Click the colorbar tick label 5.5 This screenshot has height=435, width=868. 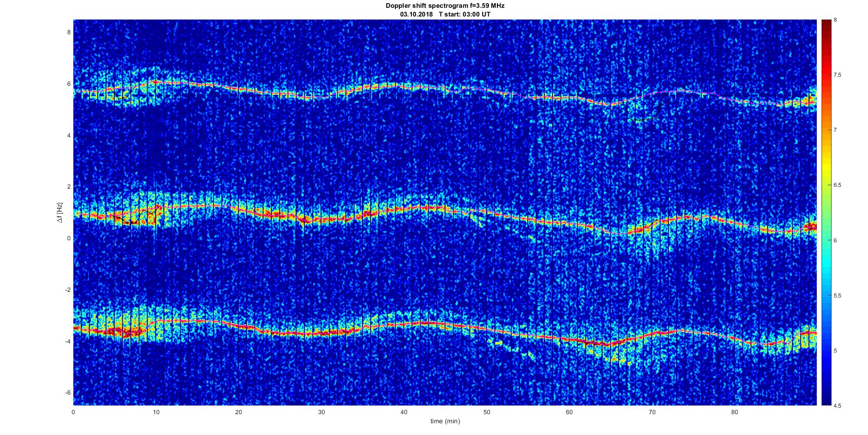coord(838,296)
